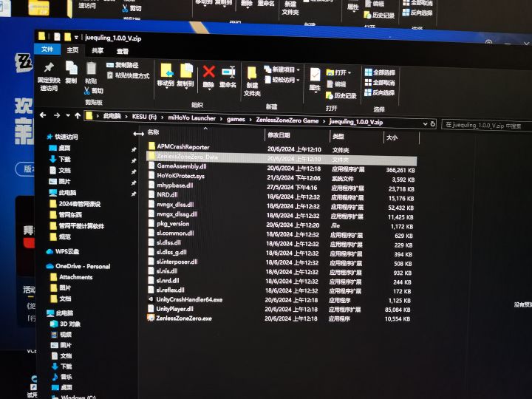Select Attachments folder in sidebar

72,277
